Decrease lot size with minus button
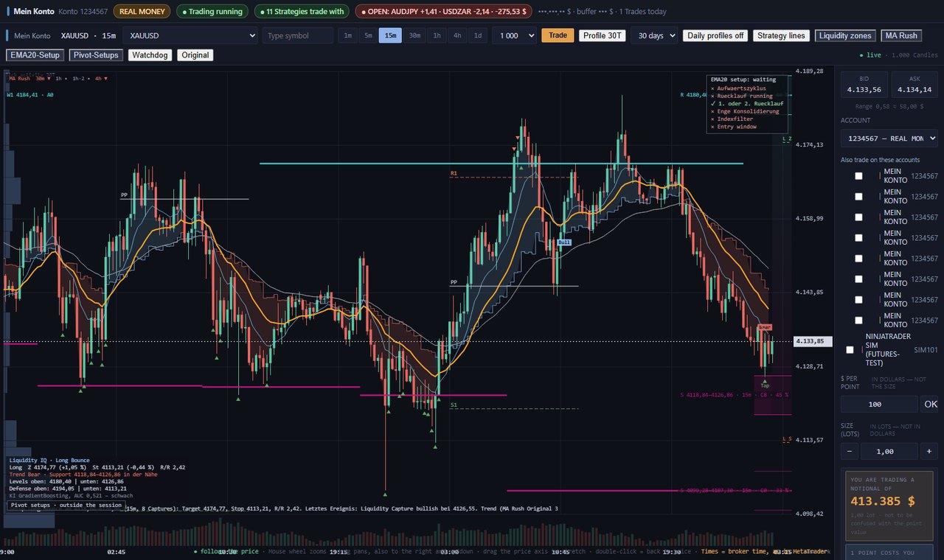944x560 pixels. point(849,451)
